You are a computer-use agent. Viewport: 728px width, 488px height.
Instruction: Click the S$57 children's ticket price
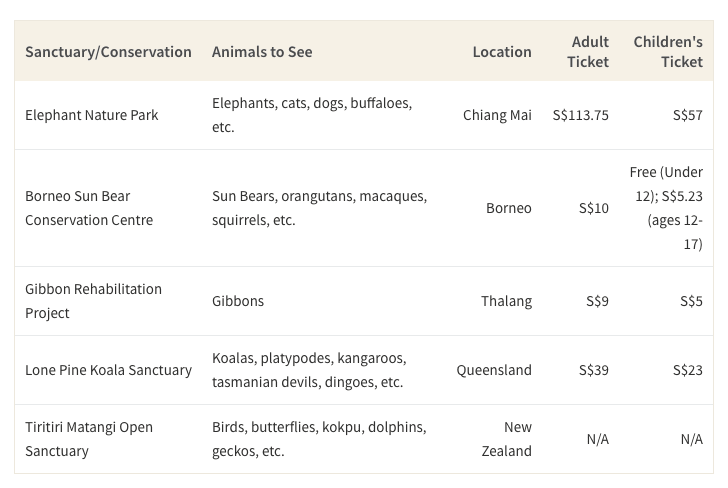click(688, 115)
